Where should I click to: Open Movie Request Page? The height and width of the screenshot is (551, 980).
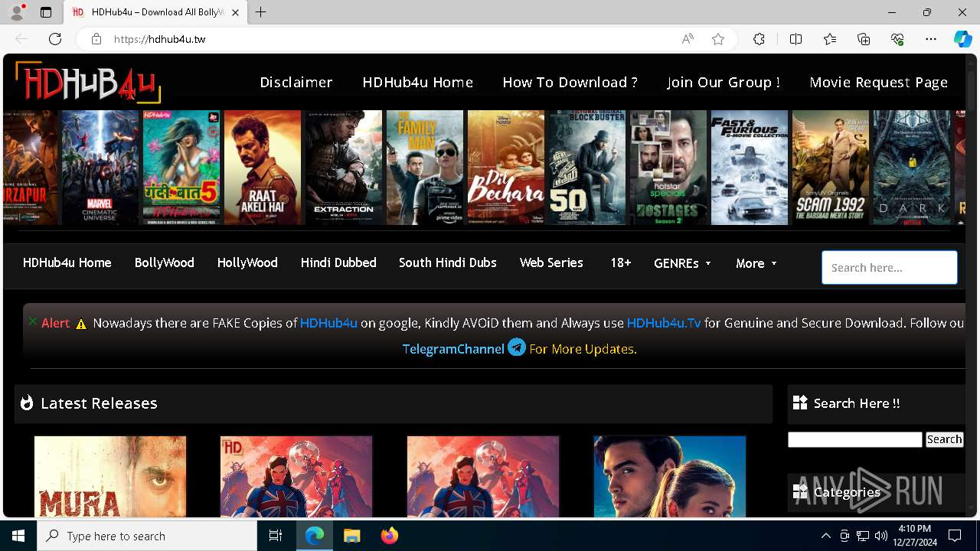tap(879, 82)
